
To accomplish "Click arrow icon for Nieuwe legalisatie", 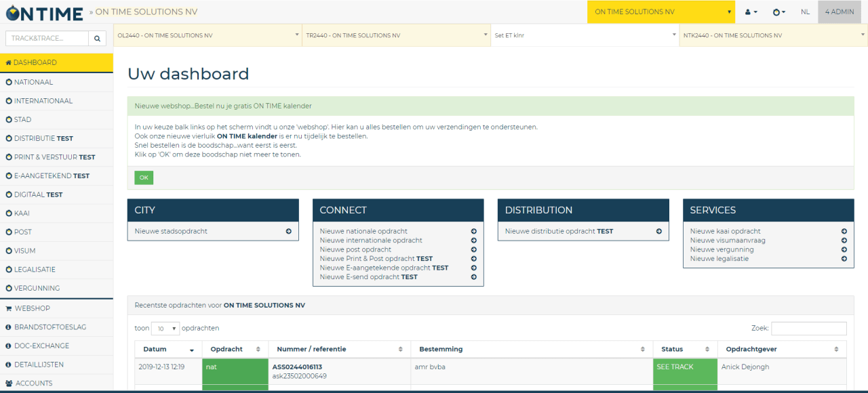I will (844, 259).
